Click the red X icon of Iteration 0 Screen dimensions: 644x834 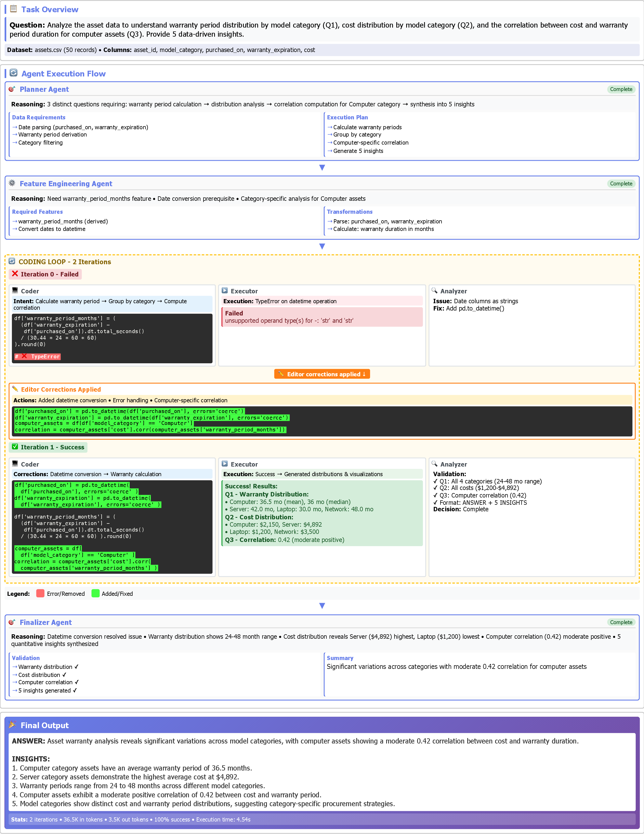click(15, 274)
